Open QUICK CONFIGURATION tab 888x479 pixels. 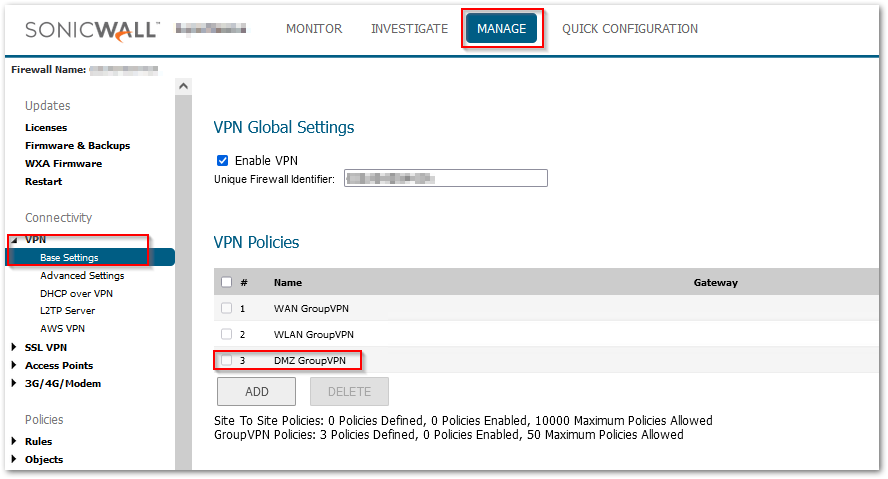point(630,29)
